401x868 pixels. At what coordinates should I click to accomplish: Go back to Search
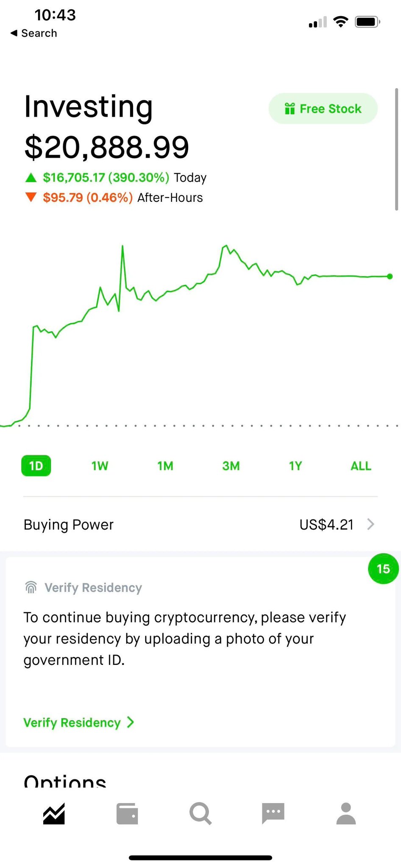[x=34, y=33]
